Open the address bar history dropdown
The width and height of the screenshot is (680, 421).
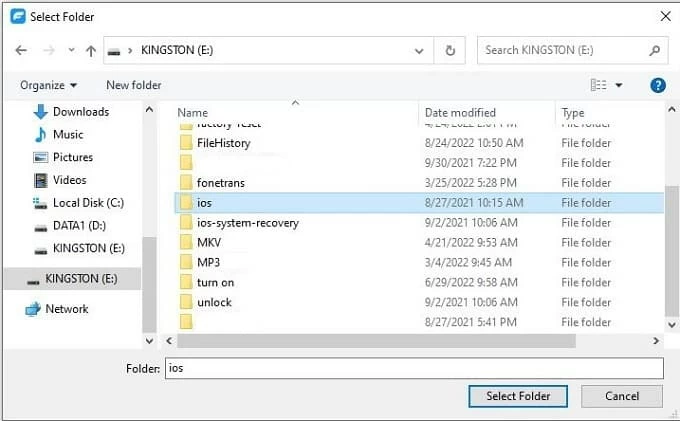[x=421, y=50]
